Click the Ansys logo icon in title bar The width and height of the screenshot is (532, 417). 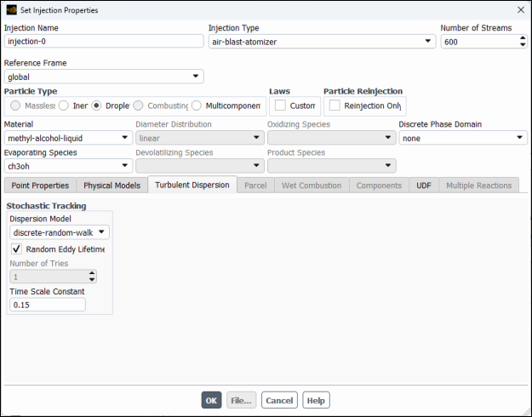point(10,10)
